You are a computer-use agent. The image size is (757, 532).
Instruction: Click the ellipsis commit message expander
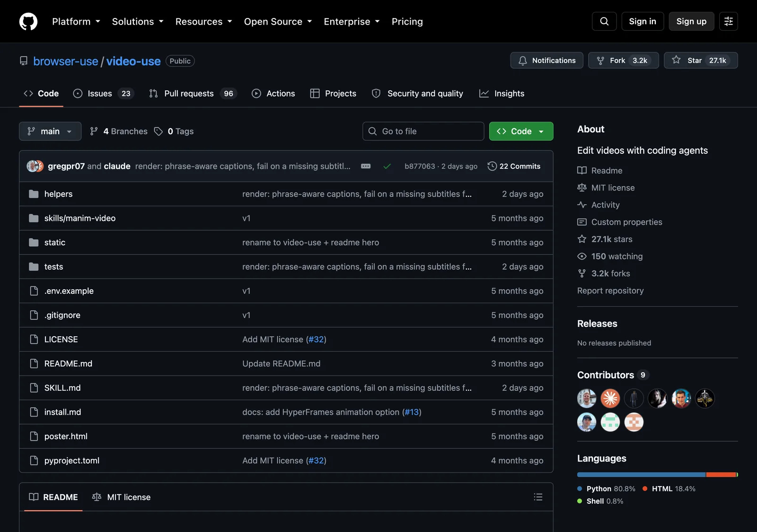click(x=366, y=166)
